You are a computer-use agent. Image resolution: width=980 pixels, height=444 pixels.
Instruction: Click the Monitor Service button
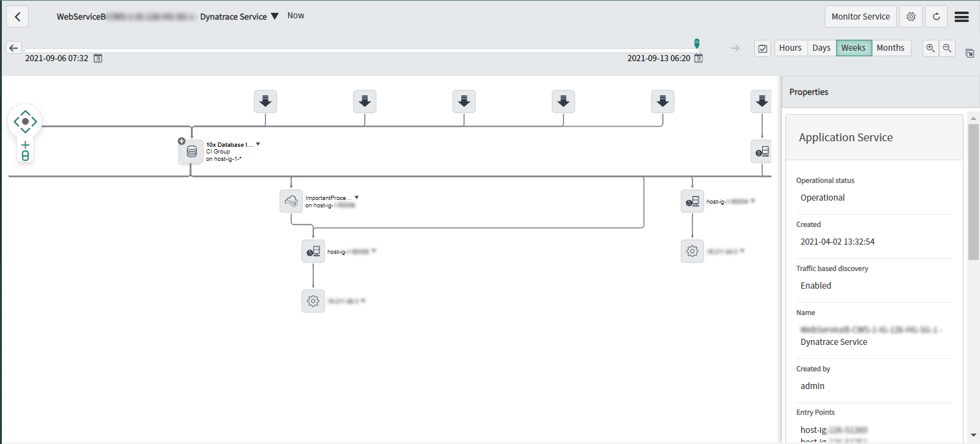tap(860, 17)
